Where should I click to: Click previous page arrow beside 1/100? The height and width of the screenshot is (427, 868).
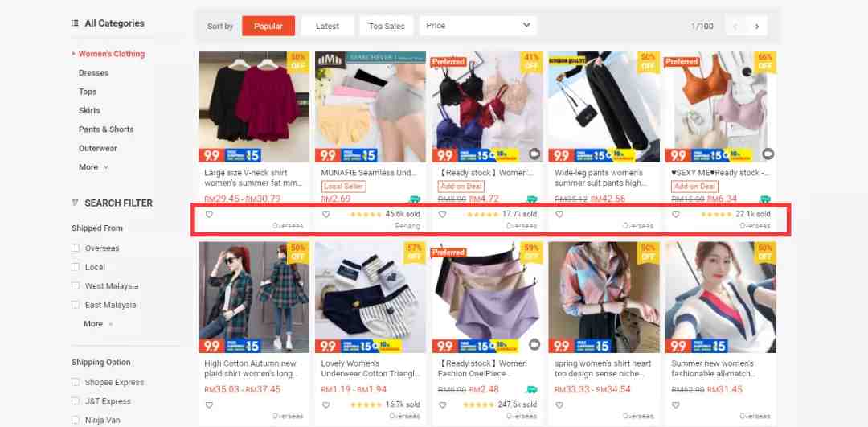coord(735,26)
